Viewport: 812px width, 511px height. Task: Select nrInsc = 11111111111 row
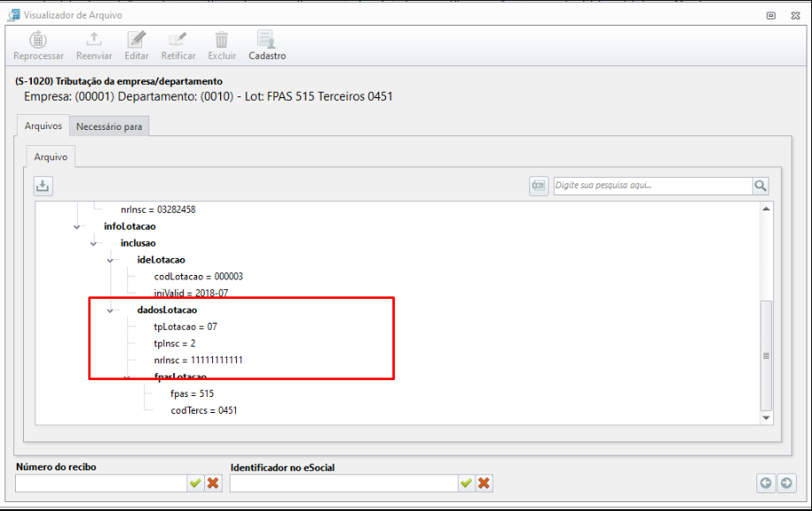point(198,360)
